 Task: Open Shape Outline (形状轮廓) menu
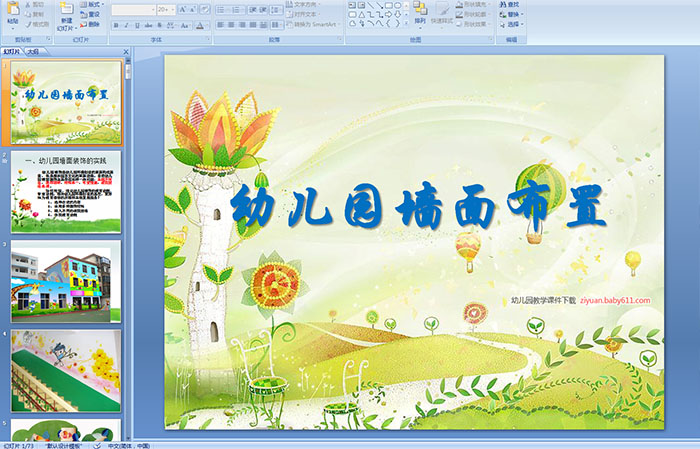point(473,14)
